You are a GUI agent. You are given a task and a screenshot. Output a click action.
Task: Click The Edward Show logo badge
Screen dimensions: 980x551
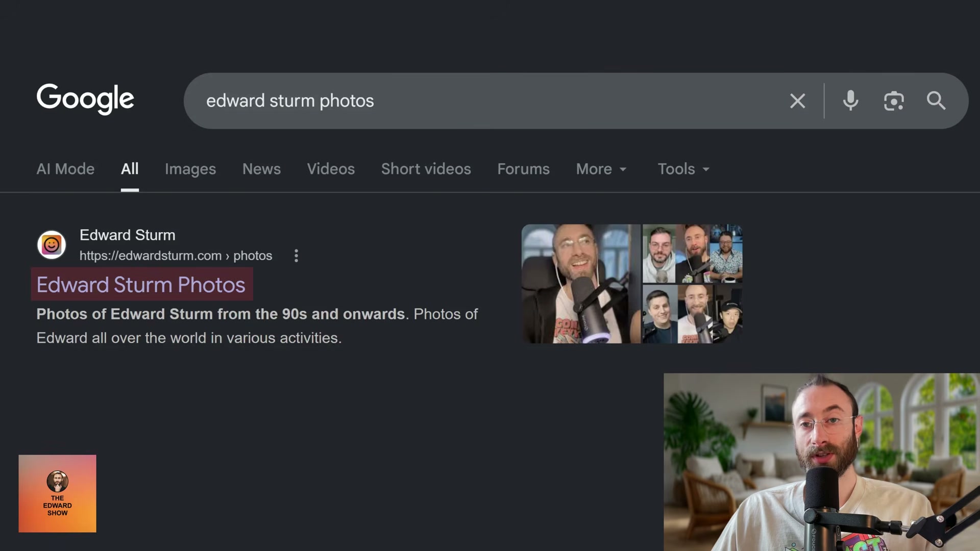point(57,493)
